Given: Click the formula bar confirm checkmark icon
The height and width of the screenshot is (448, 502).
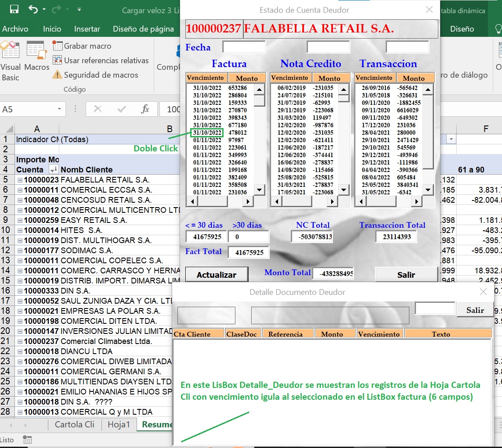Looking at the screenshot, I should [x=121, y=109].
